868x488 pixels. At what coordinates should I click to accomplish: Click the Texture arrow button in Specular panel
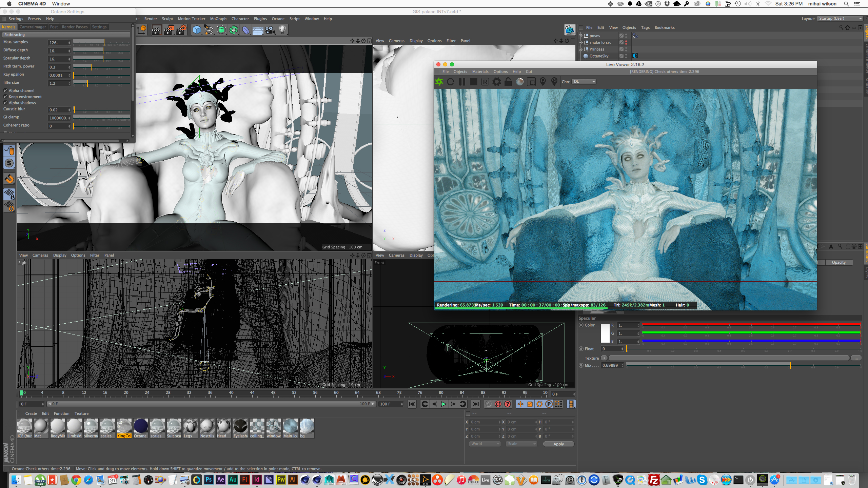[604, 358]
